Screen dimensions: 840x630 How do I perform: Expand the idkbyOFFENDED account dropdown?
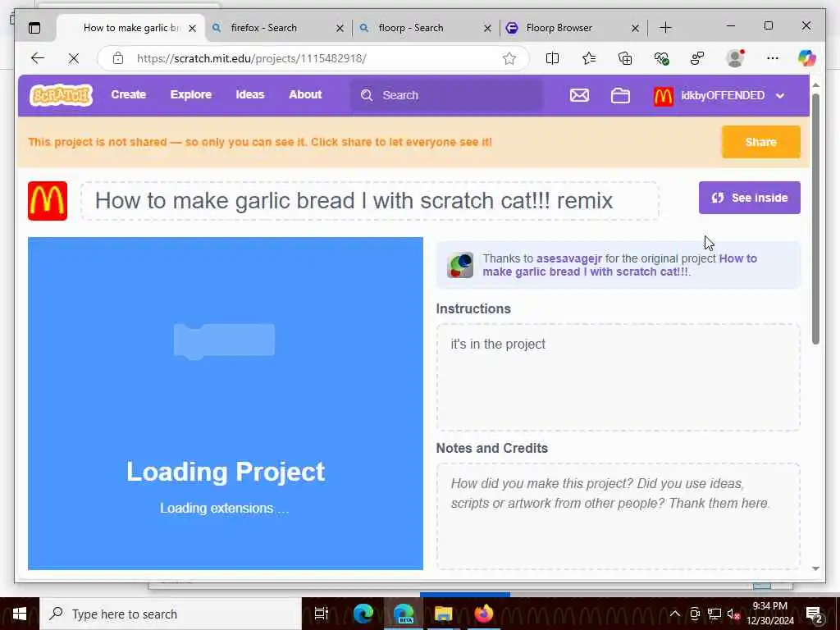tap(780, 96)
